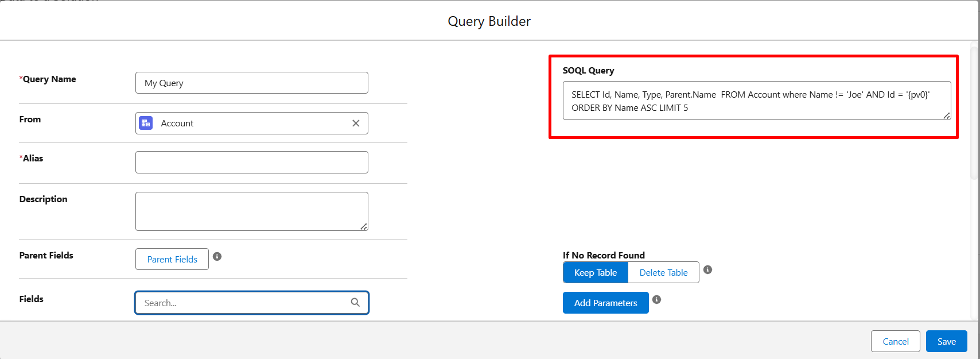The image size is (980, 359).
Task: Select the Keep Table option
Action: click(x=596, y=273)
